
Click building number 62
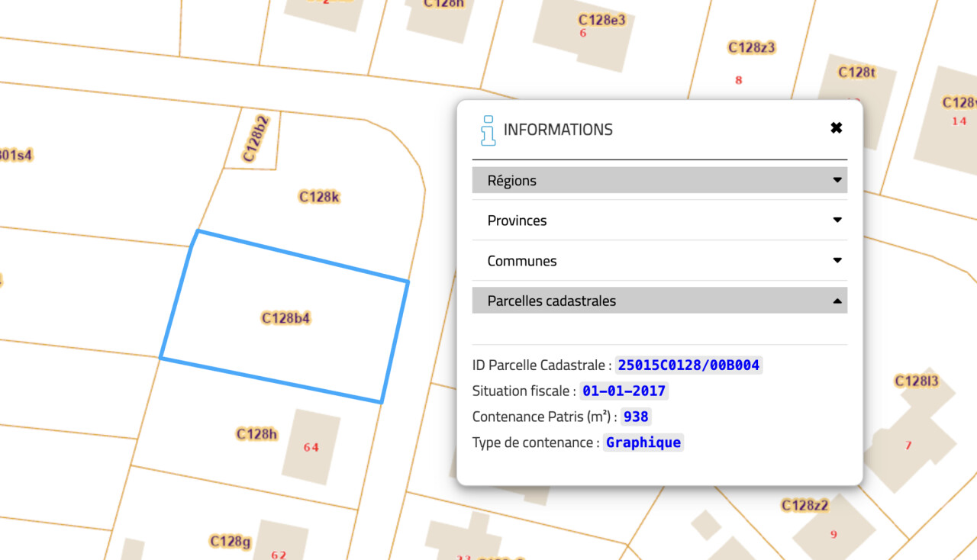click(279, 555)
